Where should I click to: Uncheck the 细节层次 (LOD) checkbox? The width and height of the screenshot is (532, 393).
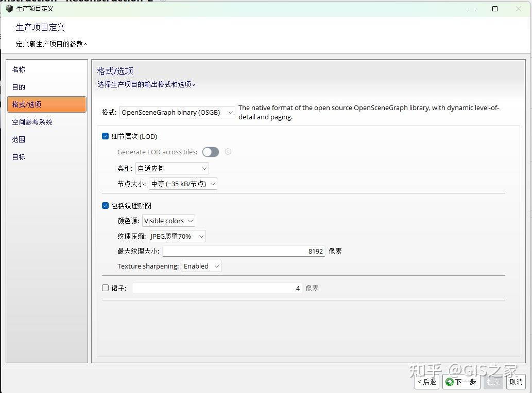pyautogui.click(x=105, y=136)
